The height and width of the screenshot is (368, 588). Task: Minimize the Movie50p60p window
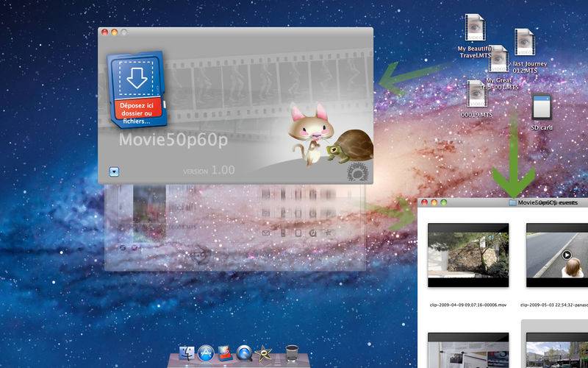pyautogui.click(x=115, y=32)
